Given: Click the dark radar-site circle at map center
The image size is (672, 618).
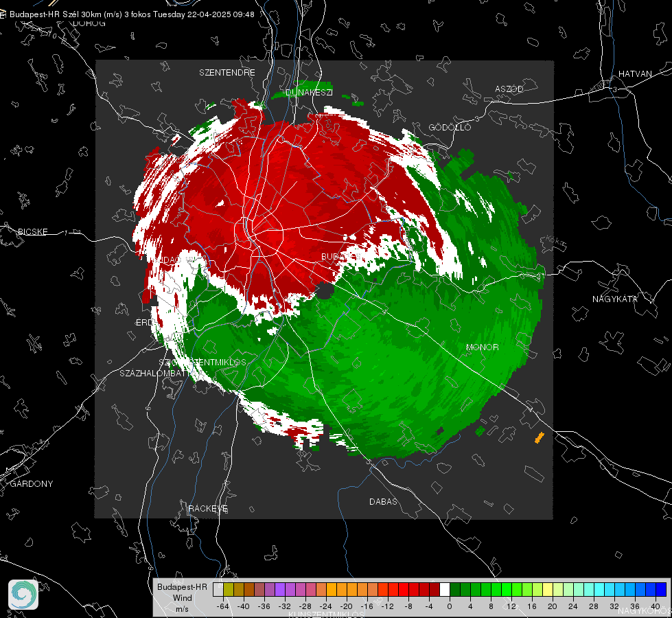Looking at the screenshot, I should [x=326, y=292].
